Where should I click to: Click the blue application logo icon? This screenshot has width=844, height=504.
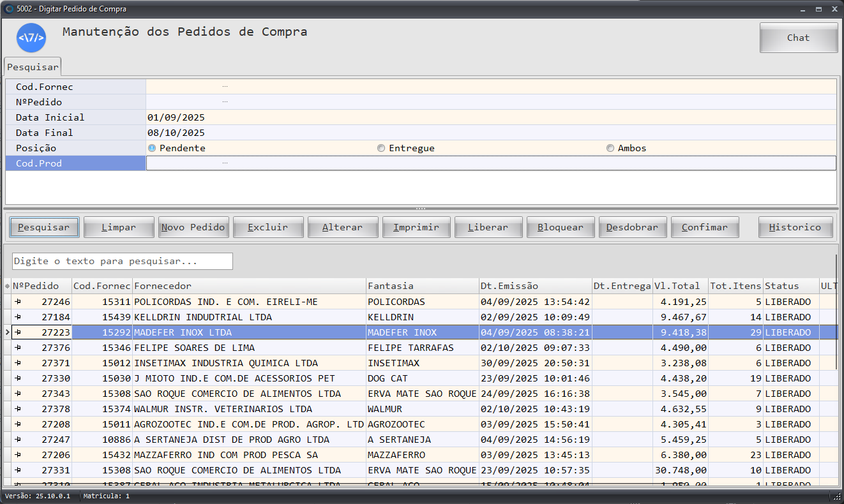point(31,38)
